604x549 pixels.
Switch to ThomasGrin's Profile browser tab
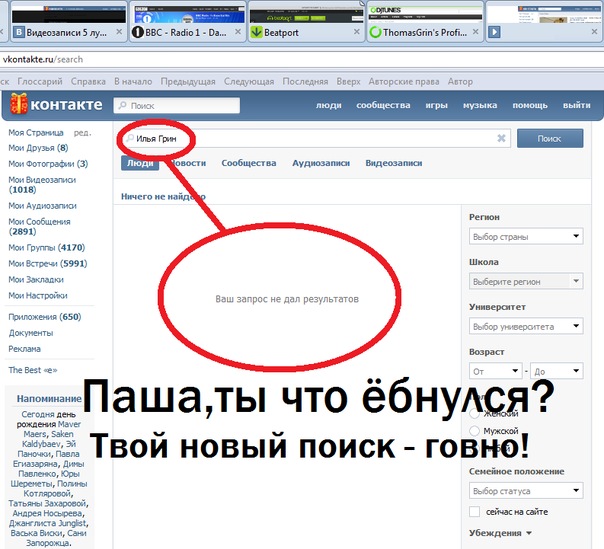(x=425, y=22)
